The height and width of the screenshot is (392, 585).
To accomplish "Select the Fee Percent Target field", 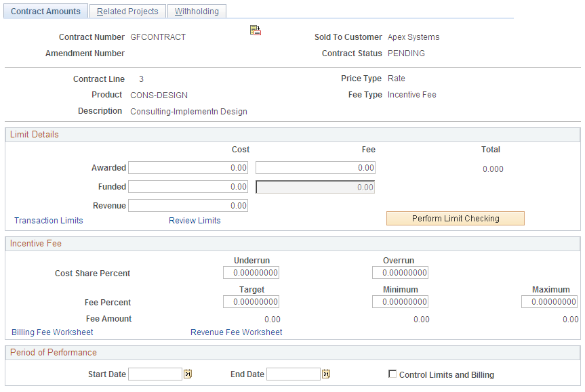I will coord(251,302).
